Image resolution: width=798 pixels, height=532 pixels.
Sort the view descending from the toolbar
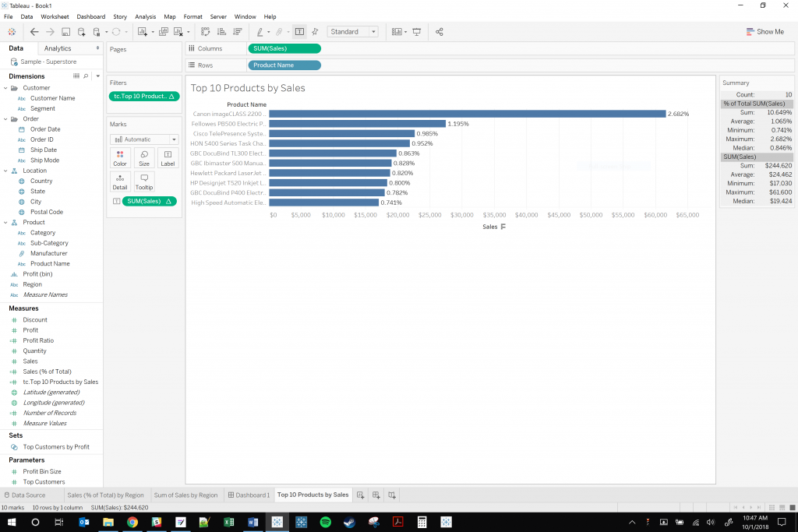tap(238, 31)
